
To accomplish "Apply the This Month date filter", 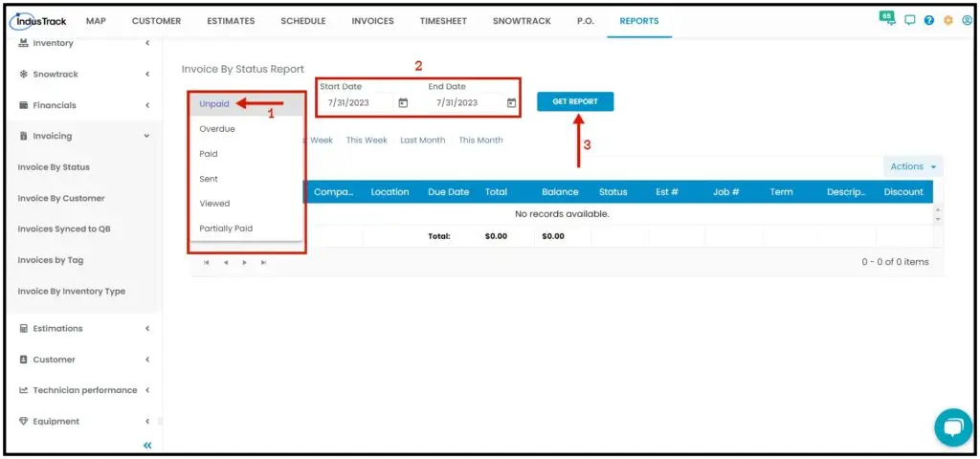I will [x=480, y=141].
